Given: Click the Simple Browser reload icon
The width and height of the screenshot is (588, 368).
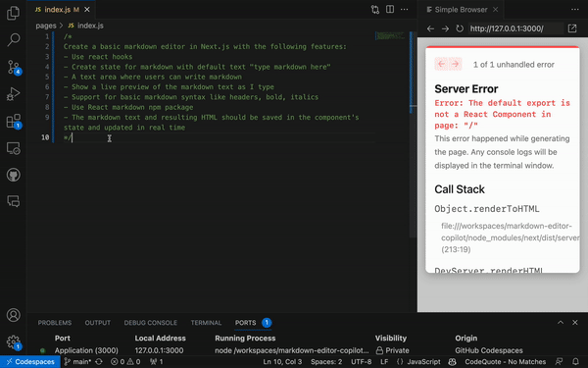Looking at the screenshot, I should 460,28.
